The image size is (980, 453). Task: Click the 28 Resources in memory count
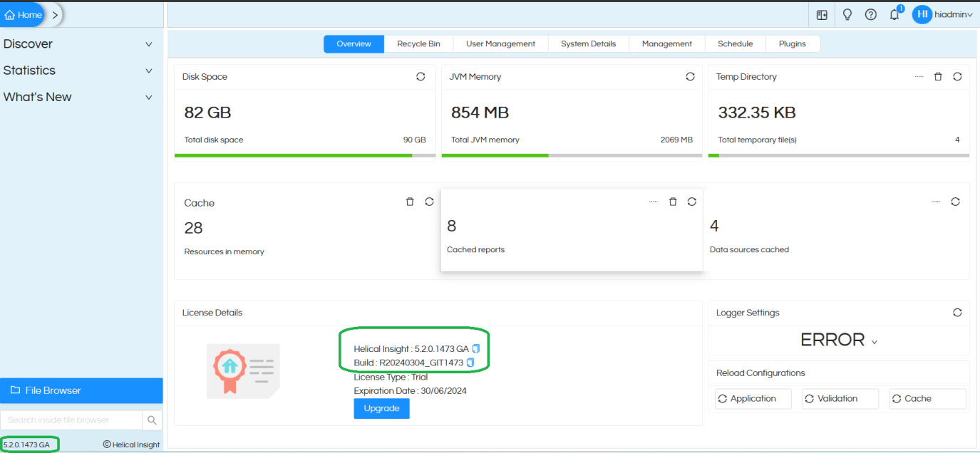coord(193,228)
